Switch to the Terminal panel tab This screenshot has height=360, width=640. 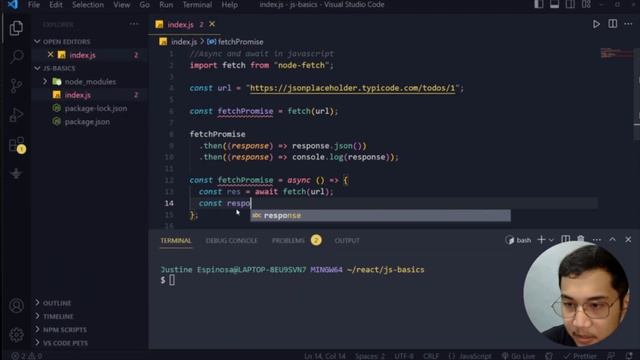pos(176,240)
